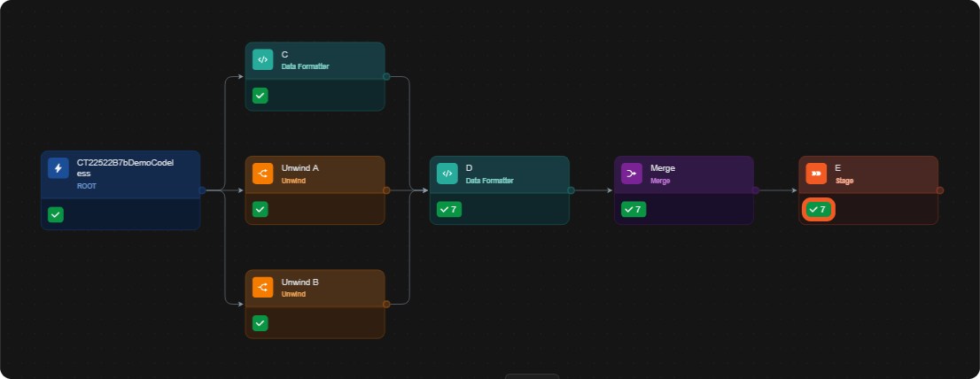Click Data Formatter label on node C
Viewport: 980px width, 379px height.
305,66
